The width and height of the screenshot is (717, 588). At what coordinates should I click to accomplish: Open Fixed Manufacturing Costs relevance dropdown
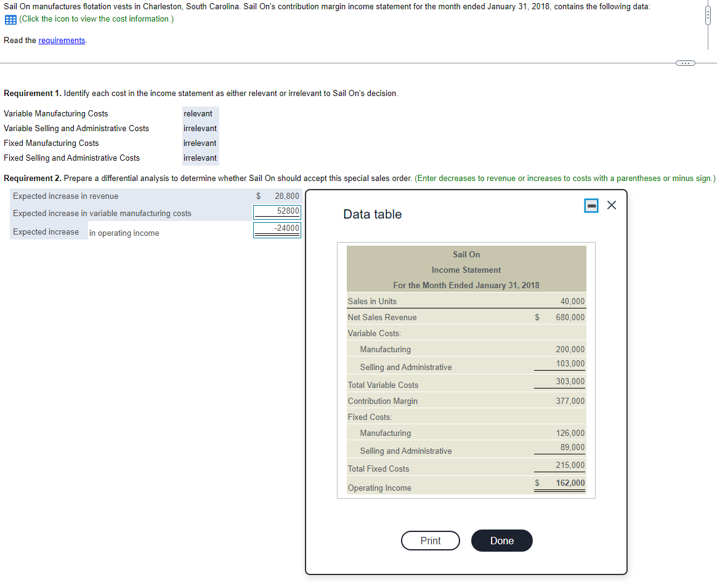point(200,143)
